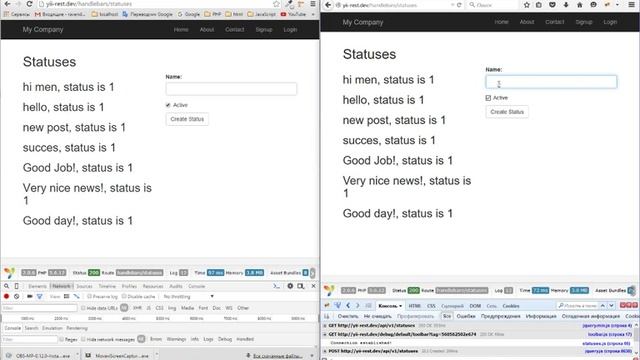The image size is (640, 360).
Task: Click Chrome's reload page icon
Action: pyautogui.click(x=29, y=4)
